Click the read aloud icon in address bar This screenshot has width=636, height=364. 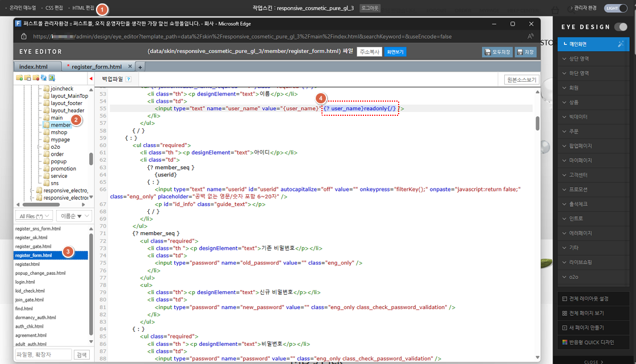pos(530,36)
